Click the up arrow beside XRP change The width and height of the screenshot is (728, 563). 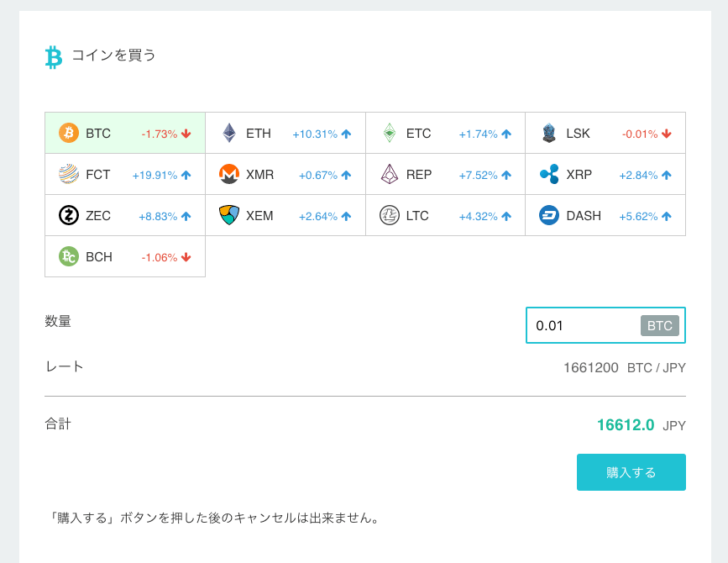667,175
